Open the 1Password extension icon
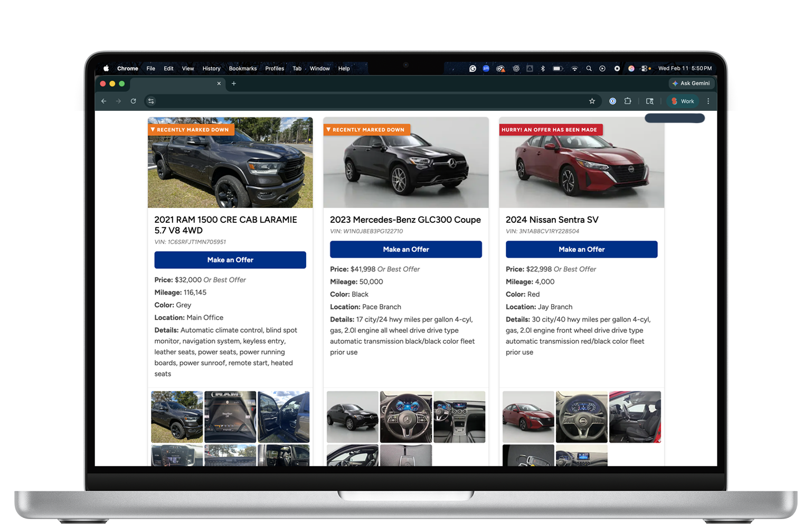 click(x=612, y=101)
